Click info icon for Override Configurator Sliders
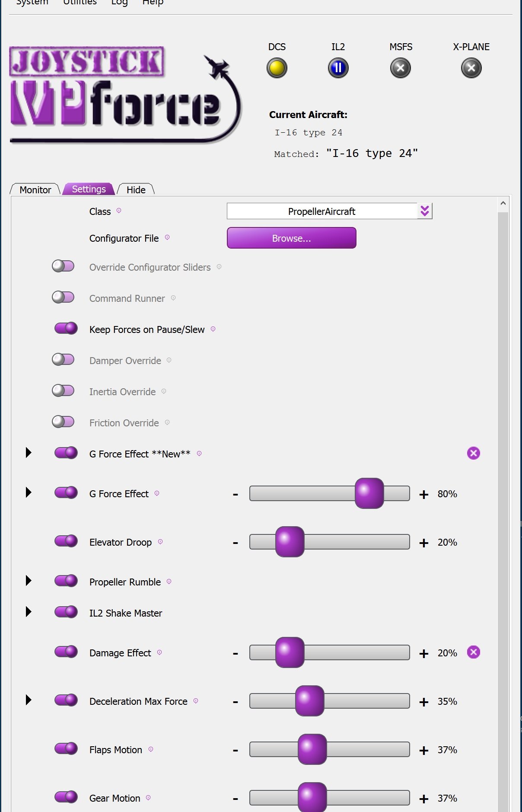Image resolution: width=522 pixels, height=812 pixels. (219, 267)
